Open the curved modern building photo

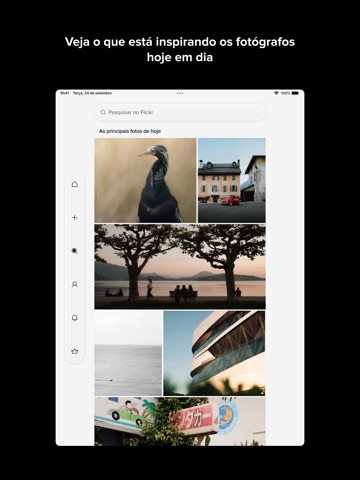click(x=214, y=353)
